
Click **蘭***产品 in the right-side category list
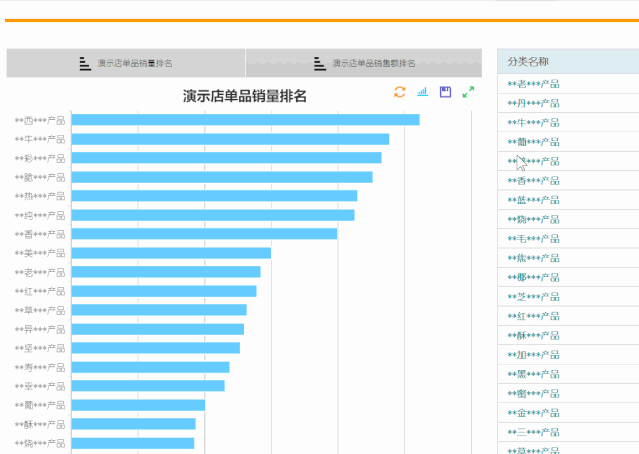(x=534, y=142)
